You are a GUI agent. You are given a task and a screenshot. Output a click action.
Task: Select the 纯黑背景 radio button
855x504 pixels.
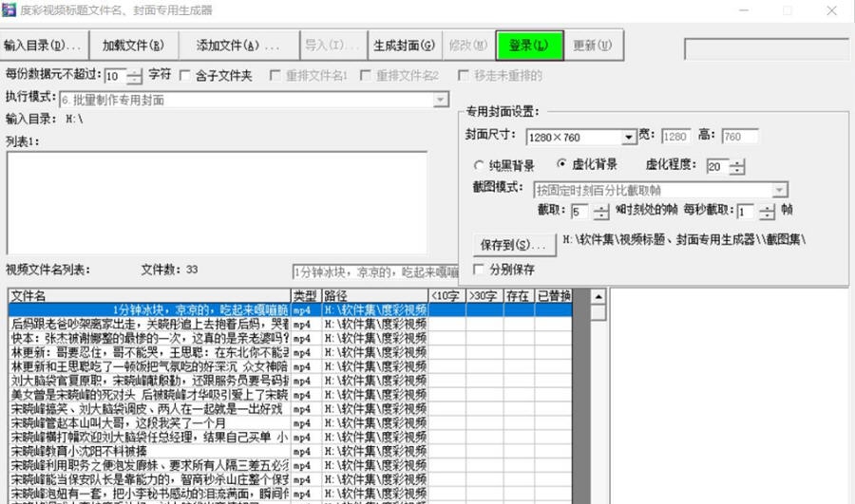coord(480,164)
